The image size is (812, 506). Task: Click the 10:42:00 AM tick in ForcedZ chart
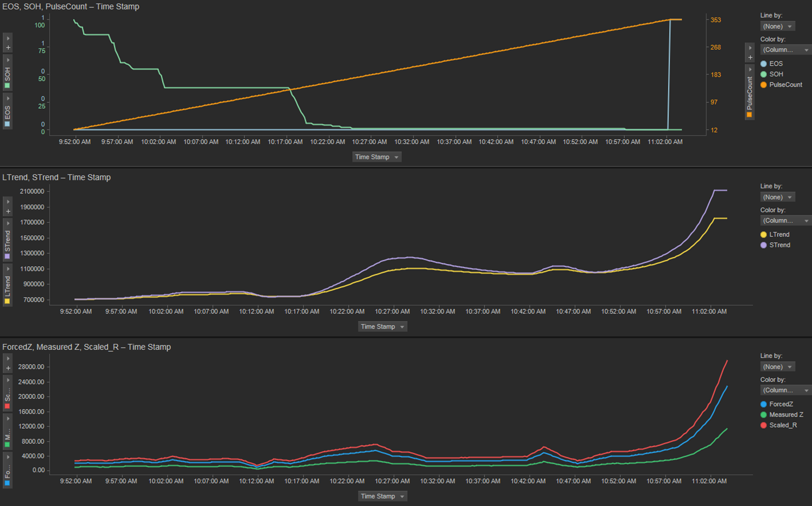click(x=528, y=481)
